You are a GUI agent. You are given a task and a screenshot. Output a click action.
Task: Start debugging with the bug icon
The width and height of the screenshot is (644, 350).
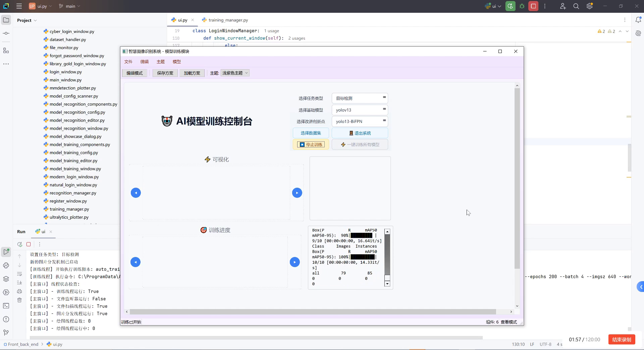click(522, 6)
